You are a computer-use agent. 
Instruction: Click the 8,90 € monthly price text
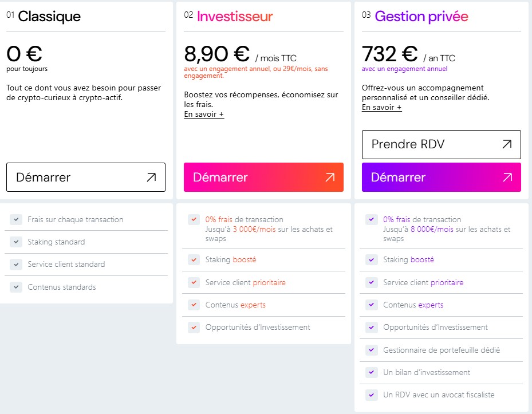pos(217,54)
